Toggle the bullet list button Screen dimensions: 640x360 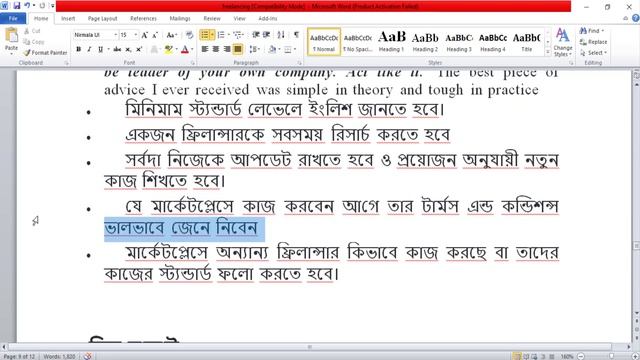point(205,35)
